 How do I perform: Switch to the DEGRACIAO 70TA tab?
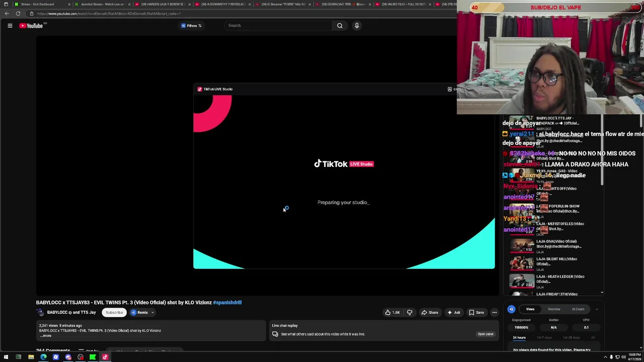(x=342, y=4)
